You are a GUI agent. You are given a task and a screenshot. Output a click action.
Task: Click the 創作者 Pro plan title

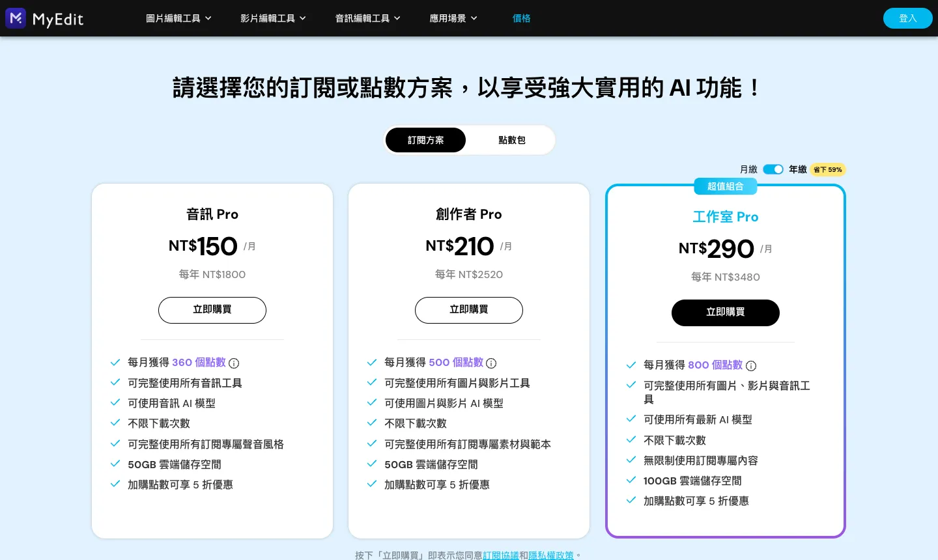[x=469, y=214]
